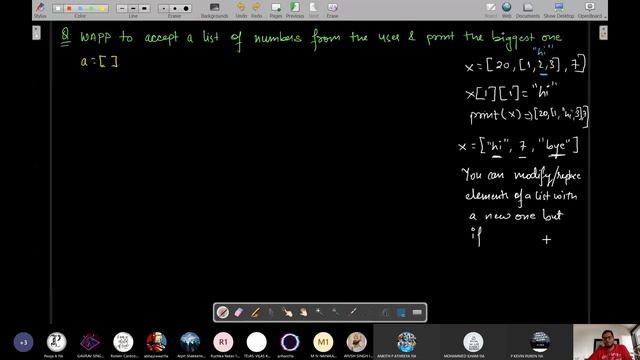Viewport: 640px width, 360px height.
Task: Pick the red pen color
Action: 69,8
